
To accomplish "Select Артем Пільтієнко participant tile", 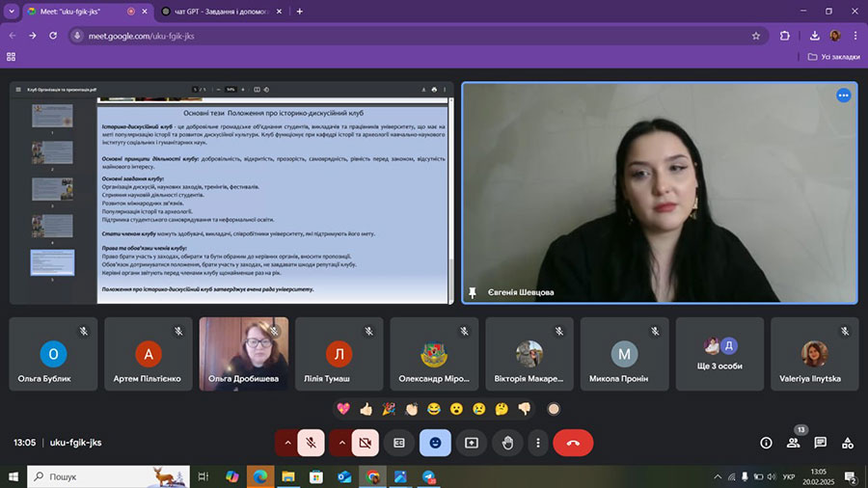I will point(149,354).
